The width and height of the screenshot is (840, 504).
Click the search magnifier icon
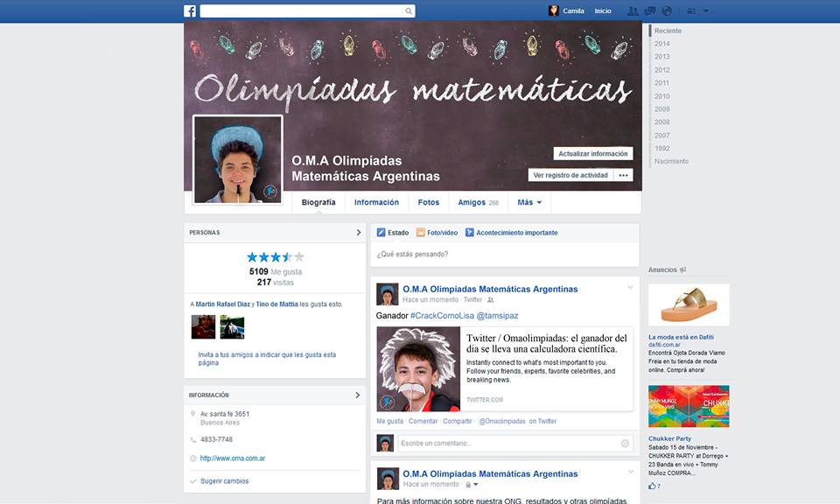tap(409, 10)
